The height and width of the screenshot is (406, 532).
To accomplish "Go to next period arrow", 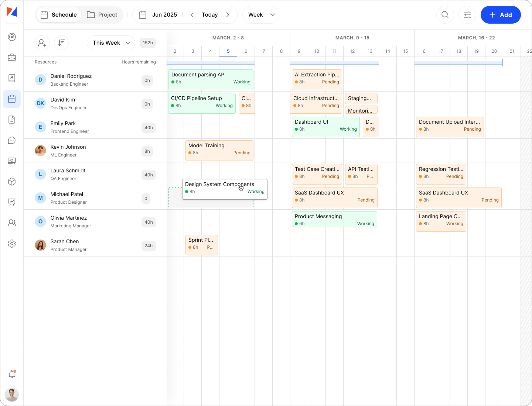I will 228,15.
